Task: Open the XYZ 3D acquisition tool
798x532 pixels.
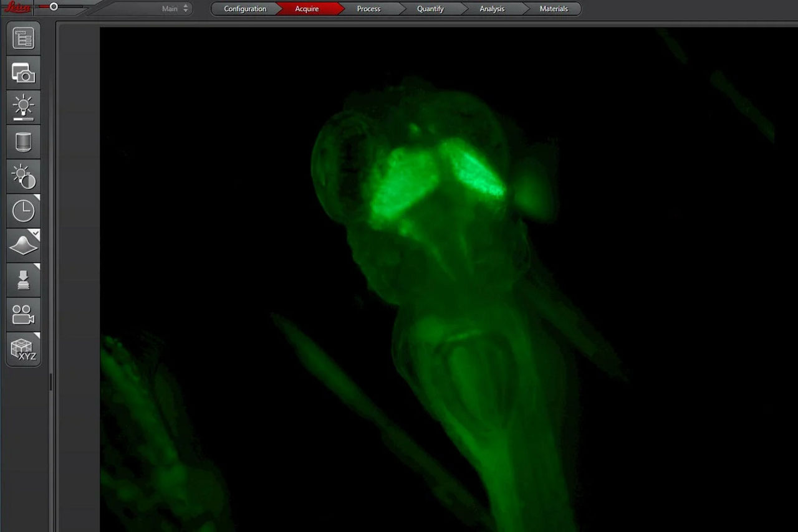Action: [x=23, y=348]
